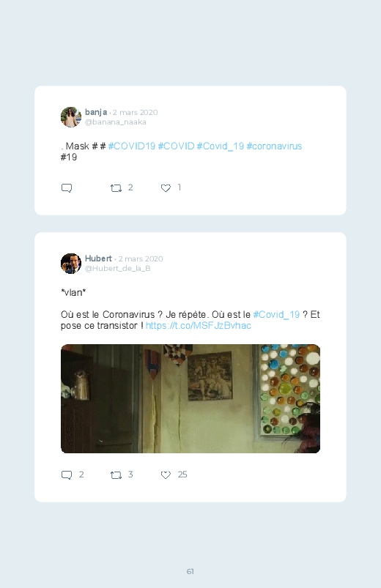
Task: Open the @banana_naaka handle
Action: [x=116, y=122]
